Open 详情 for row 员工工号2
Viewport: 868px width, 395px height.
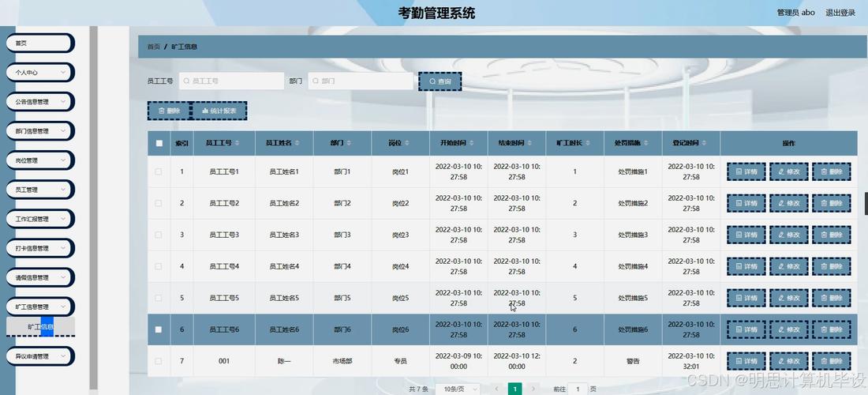746,203
